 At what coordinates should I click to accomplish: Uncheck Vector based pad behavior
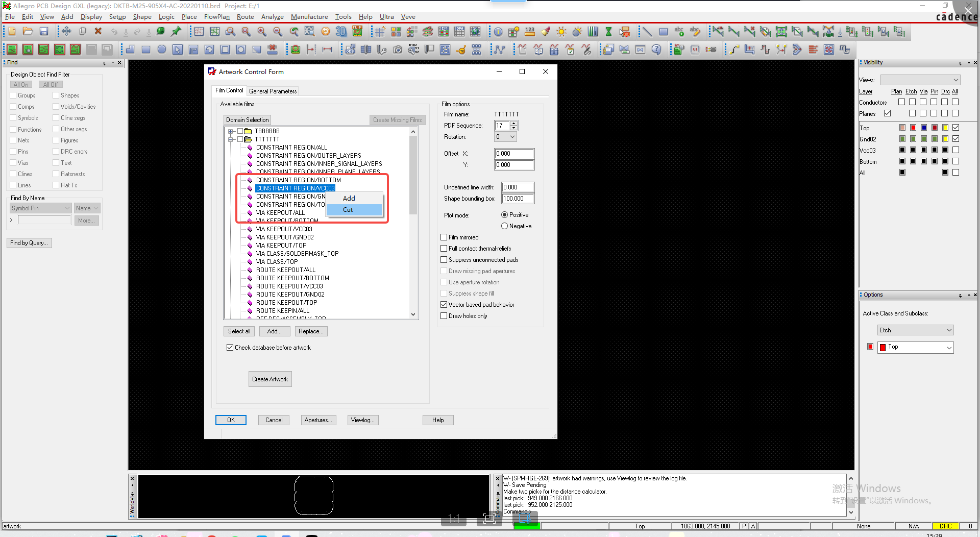pos(444,305)
